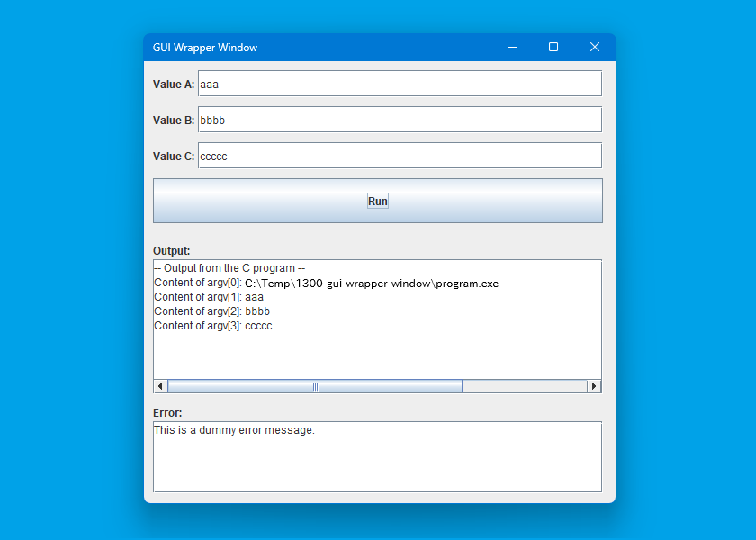
Task: Click the Value A label
Action: (x=173, y=85)
